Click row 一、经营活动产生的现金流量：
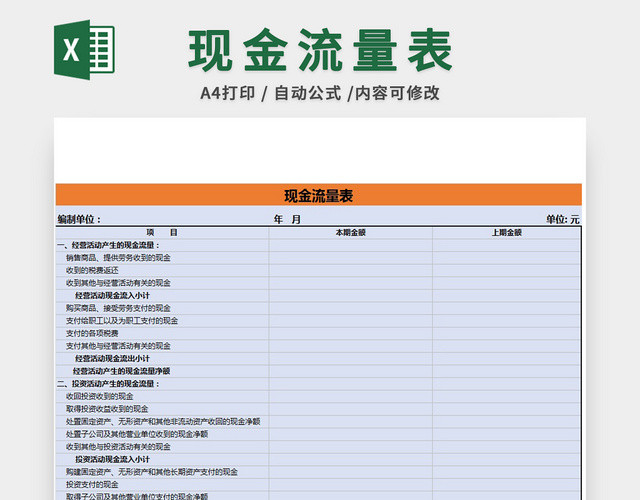Image resolution: width=640 pixels, height=500 pixels. click(318, 245)
